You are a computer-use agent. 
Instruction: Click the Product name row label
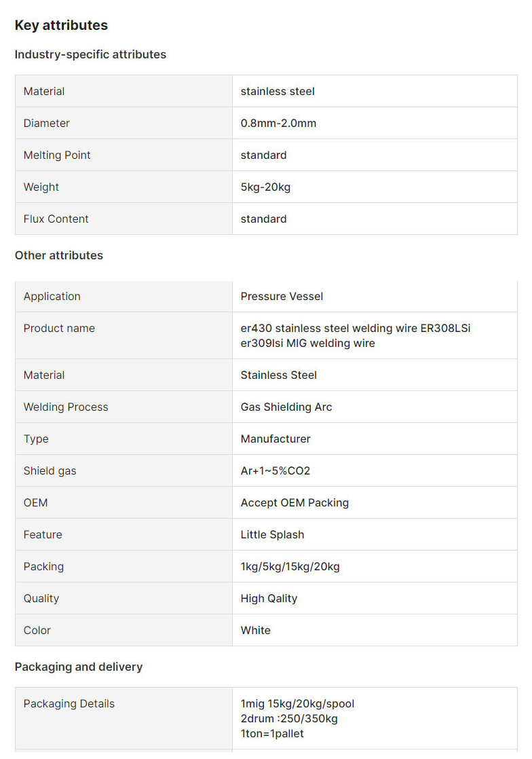[59, 328]
